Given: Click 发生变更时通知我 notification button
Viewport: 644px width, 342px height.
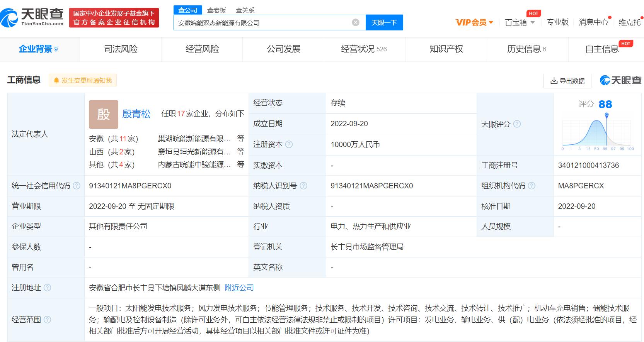Looking at the screenshot, I should click(x=83, y=80).
